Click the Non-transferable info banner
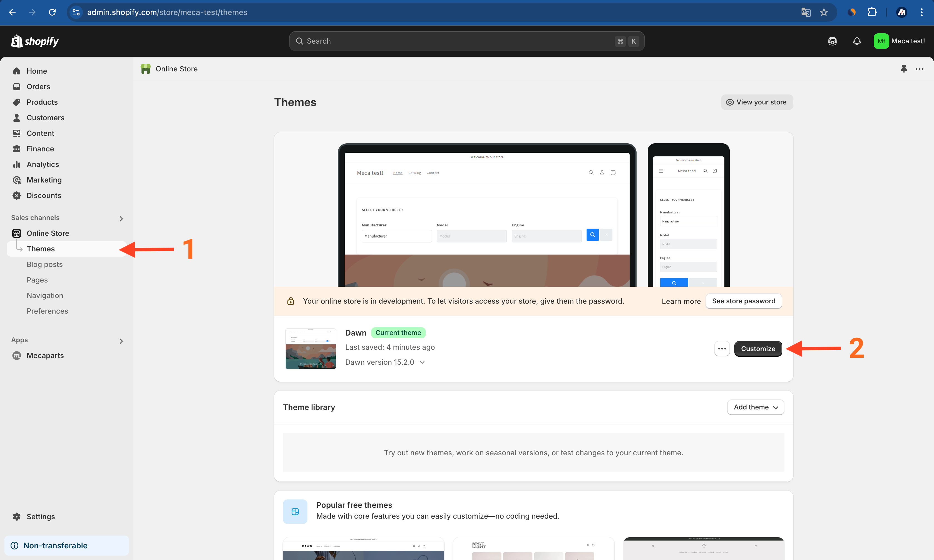934x560 pixels. tap(66, 545)
